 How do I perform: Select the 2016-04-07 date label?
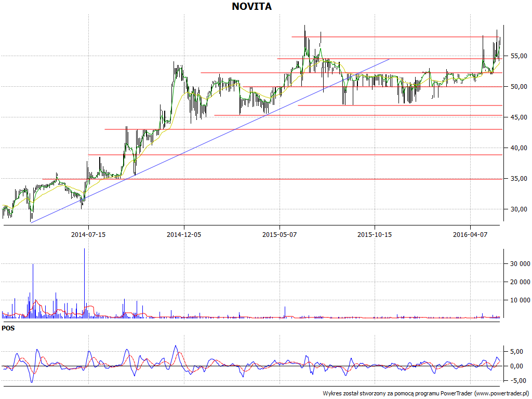470,234
